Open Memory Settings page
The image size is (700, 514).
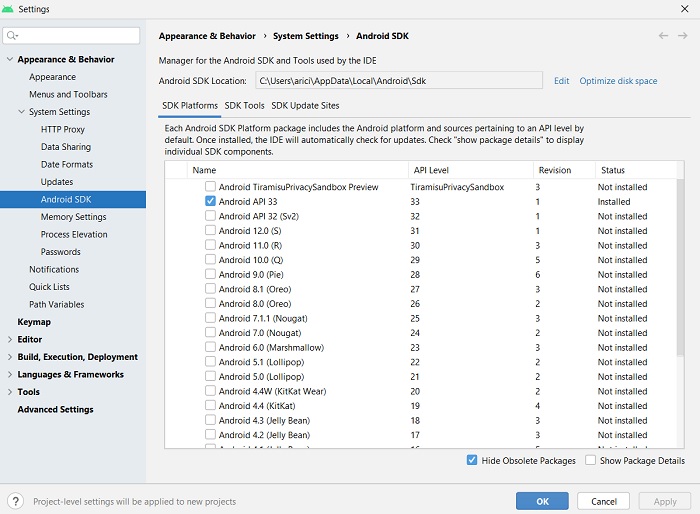(x=73, y=217)
